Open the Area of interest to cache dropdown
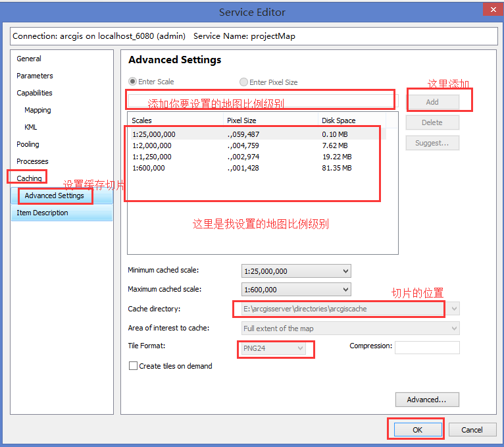Screen dimensions: 504x447 pyautogui.click(x=350, y=329)
